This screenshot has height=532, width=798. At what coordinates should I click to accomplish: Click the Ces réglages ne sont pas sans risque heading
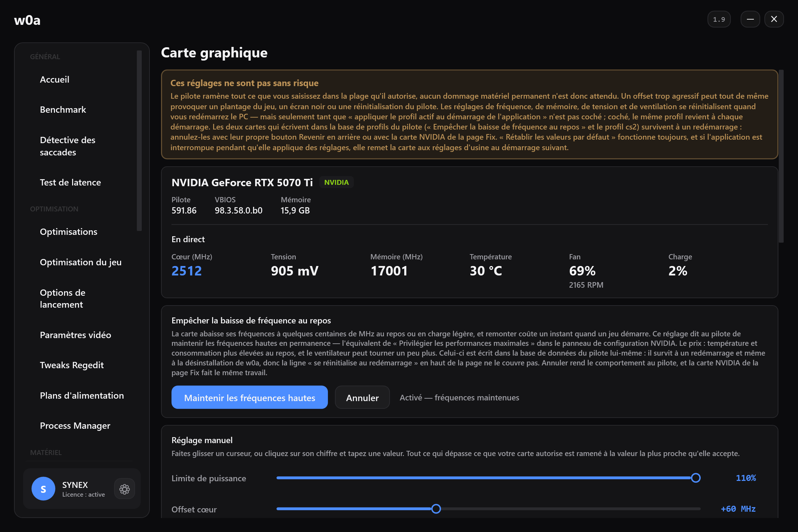click(x=244, y=83)
